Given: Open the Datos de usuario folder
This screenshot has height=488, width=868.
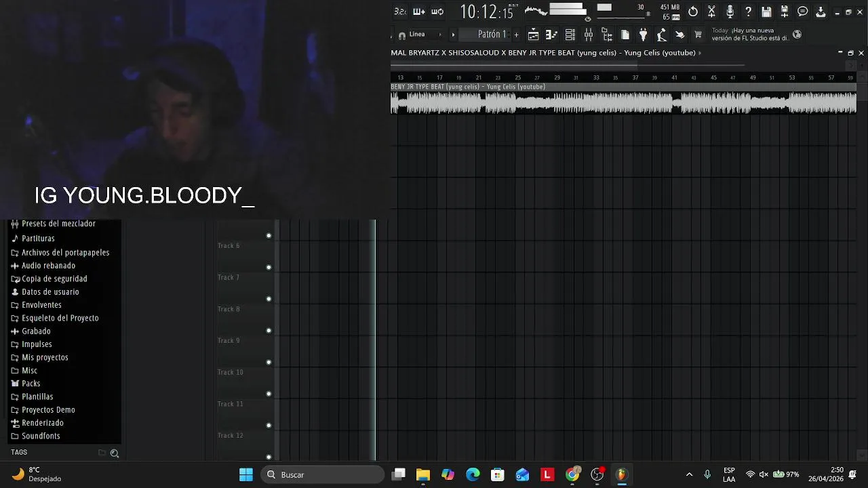Looking at the screenshot, I should [45, 292].
